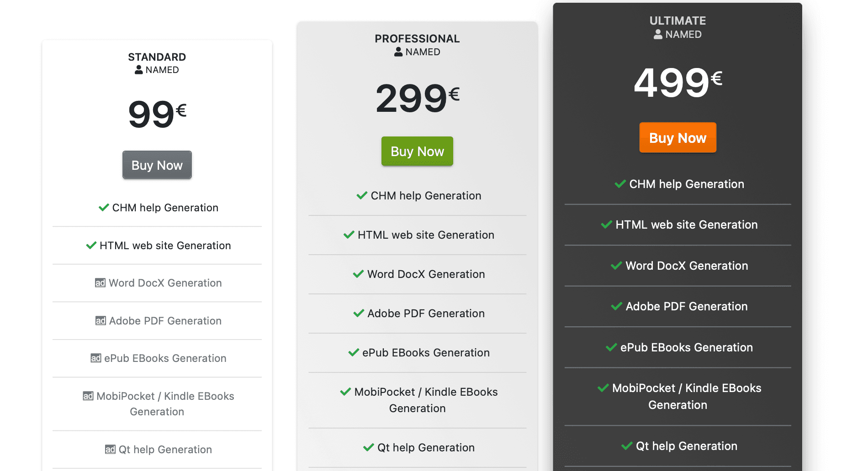Click the ad icon beside Standard Adobe PDF

click(101, 321)
